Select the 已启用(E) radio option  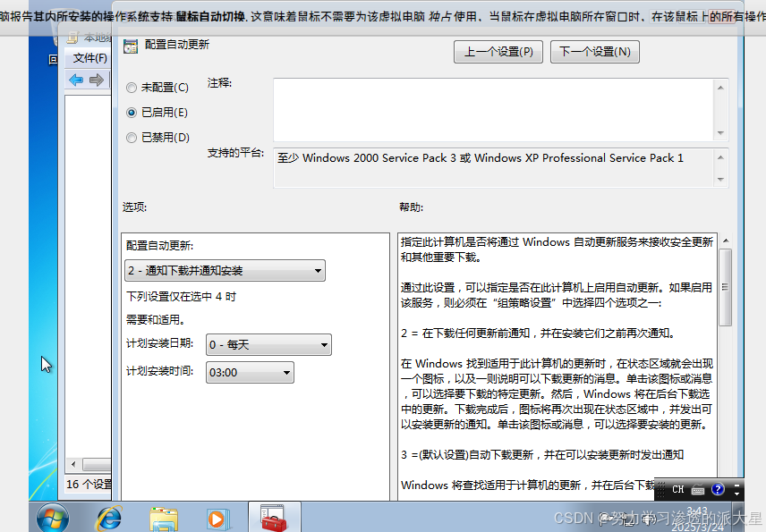tap(132, 113)
